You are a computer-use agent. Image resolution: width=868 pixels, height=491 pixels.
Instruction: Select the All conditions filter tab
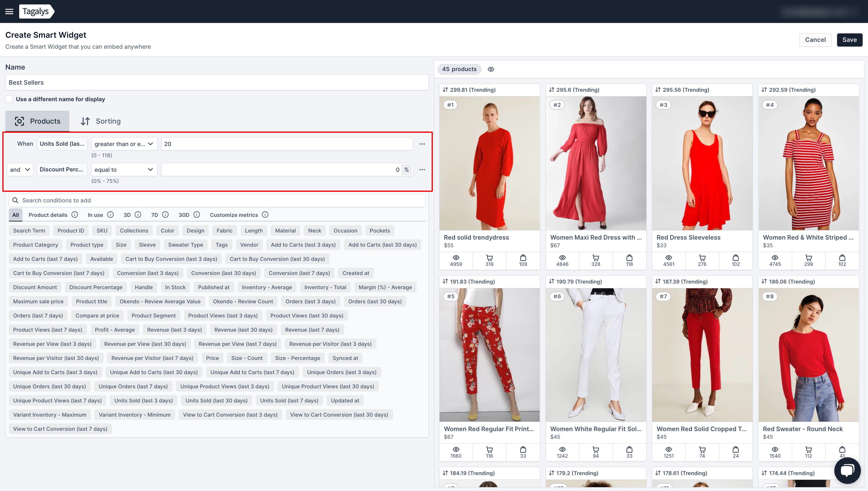point(16,215)
